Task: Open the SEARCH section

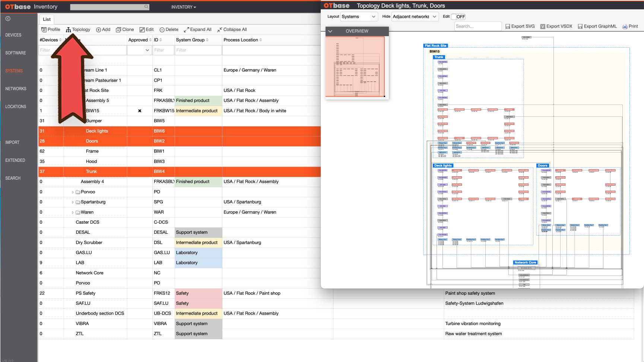Action: coord(13,178)
